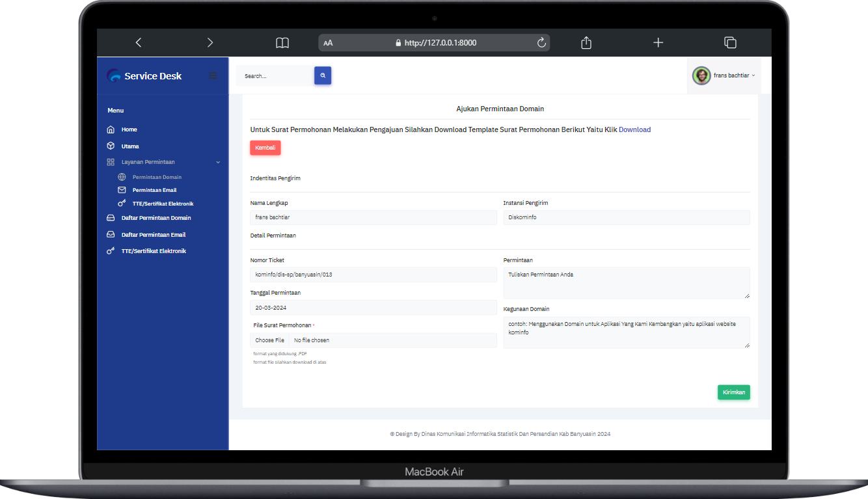Click the blue search magnifier button

point(323,75)
